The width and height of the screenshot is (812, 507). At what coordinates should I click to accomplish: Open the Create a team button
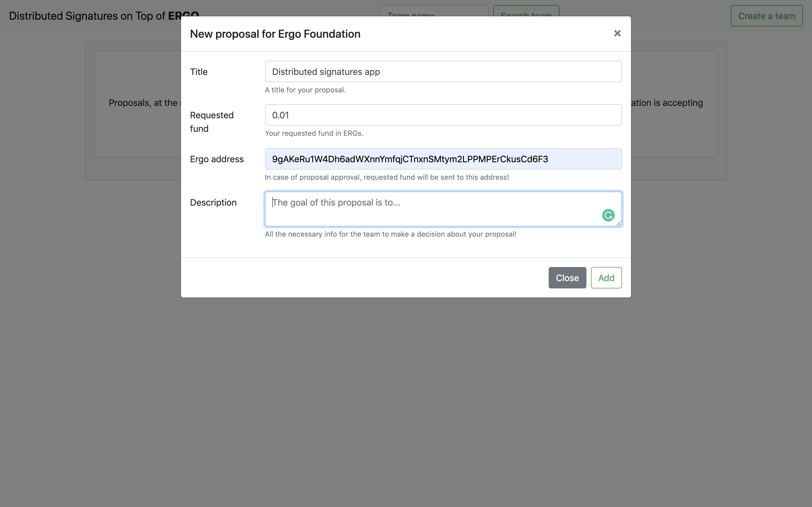pos(766,16)
